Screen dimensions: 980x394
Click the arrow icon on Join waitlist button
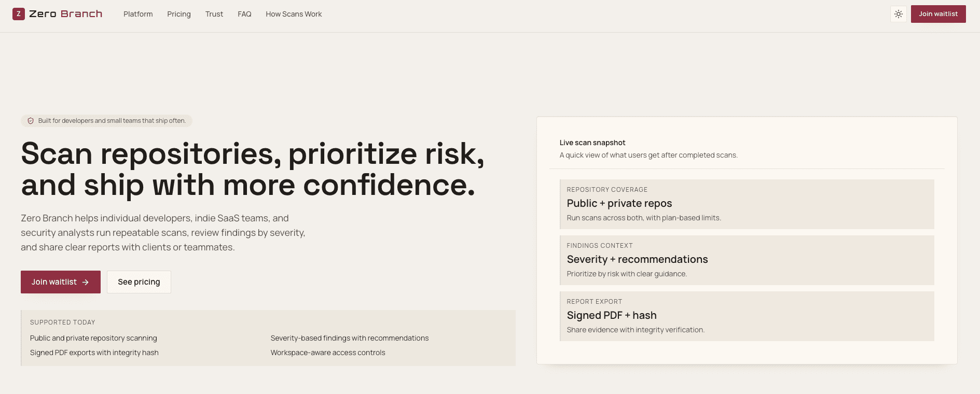point(86,282)
